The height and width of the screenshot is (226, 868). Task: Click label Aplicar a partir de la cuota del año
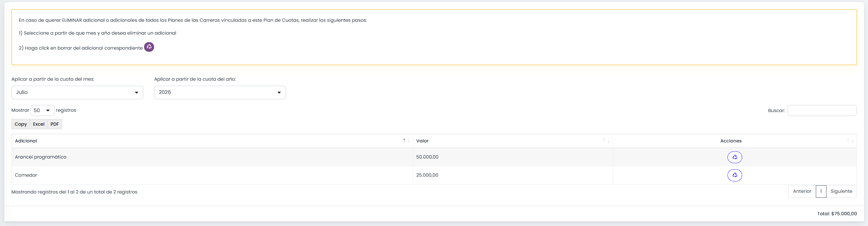(195, 79)
